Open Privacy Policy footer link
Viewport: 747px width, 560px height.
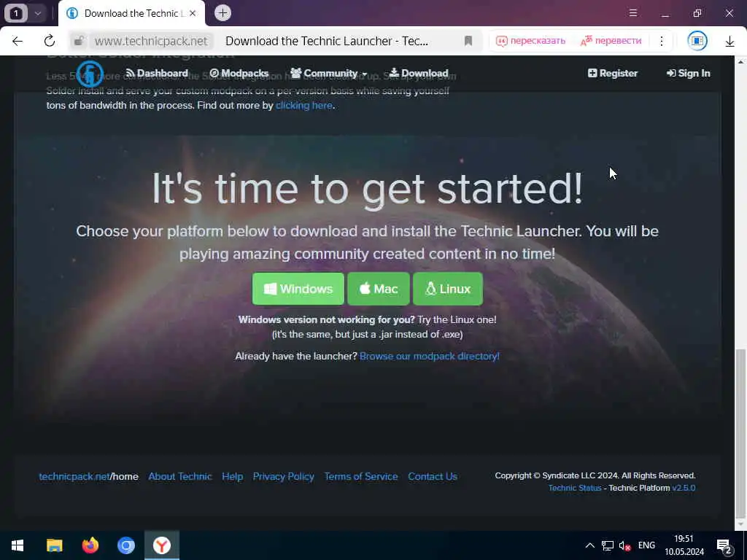click(284, 476)
